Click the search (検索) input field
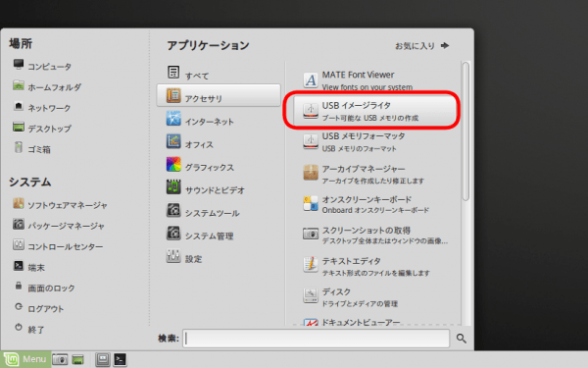This screenshot has height=368, width=588. pos(317,339)
